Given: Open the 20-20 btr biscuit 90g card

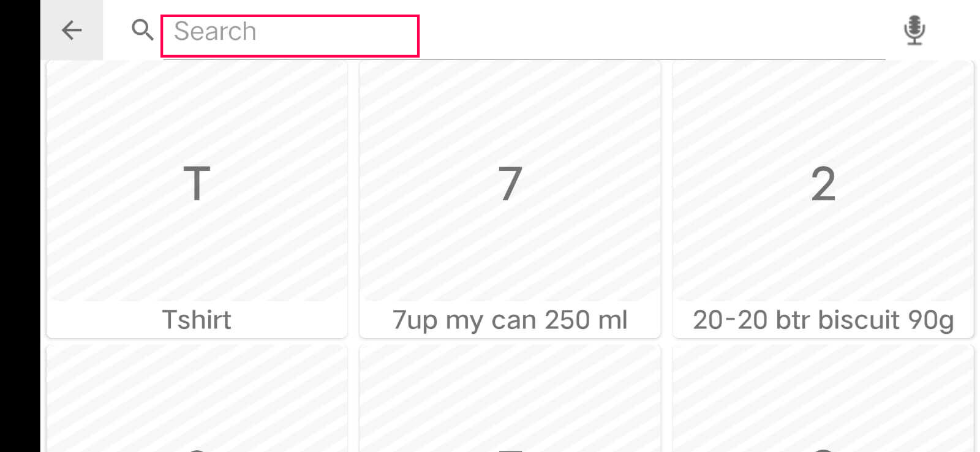Looking at the screenshot, I should [823, 199].
